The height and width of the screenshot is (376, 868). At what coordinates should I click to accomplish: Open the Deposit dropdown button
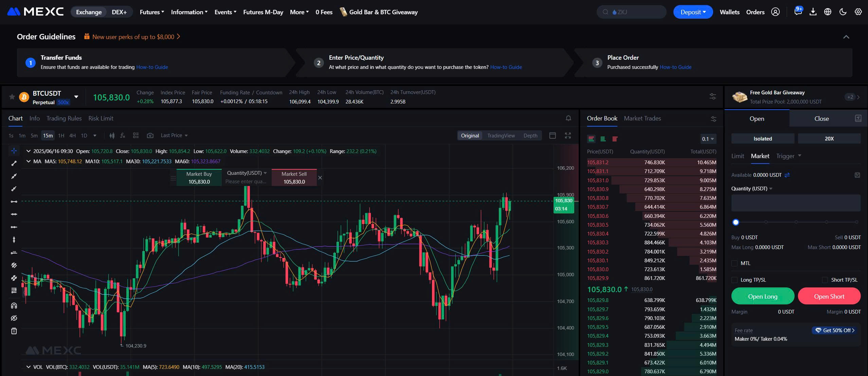693,12
